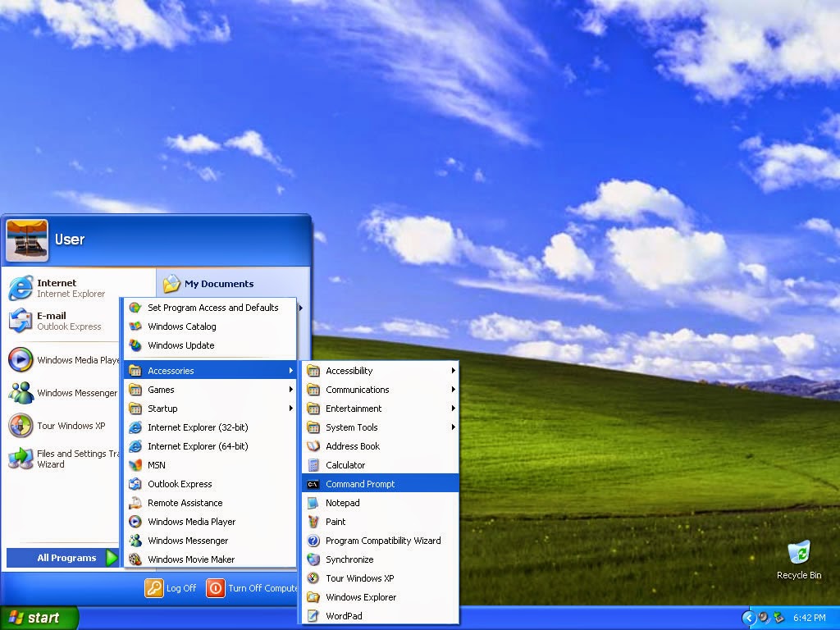840x630 pixels.
Task: Expand the System Tools submenu arrow
Action: pyautogui.click(x=453, y=427)
